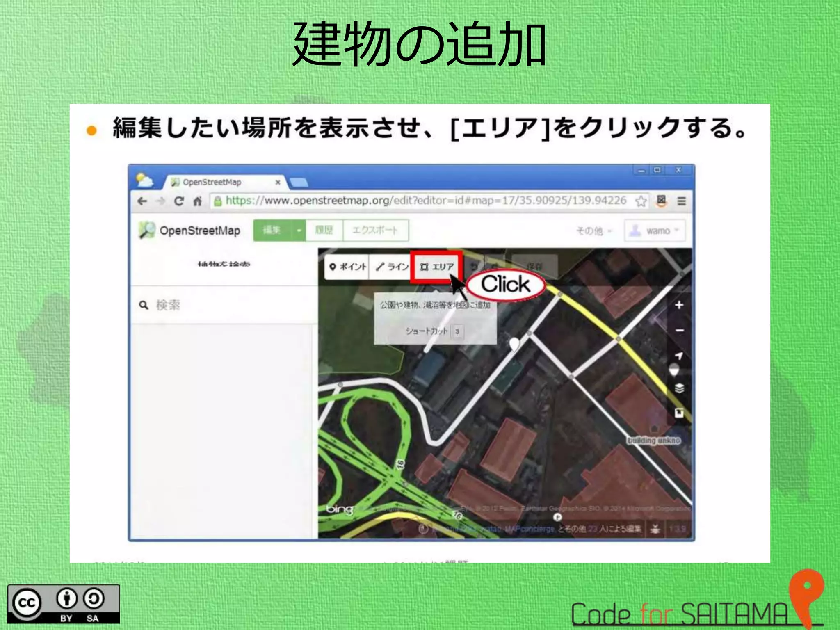
Task: Click the 1.3.9 version number in map footer
Action: [x=677, y=529]
